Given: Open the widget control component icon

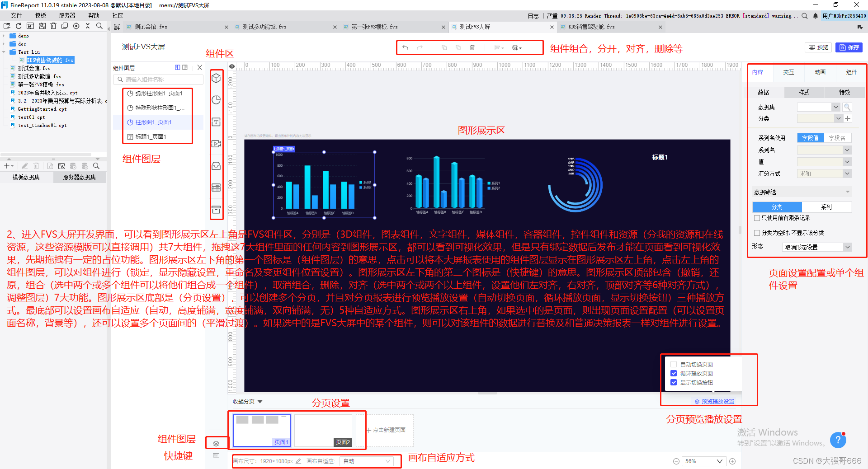Looking at the screenshot, I should point(217,188).
